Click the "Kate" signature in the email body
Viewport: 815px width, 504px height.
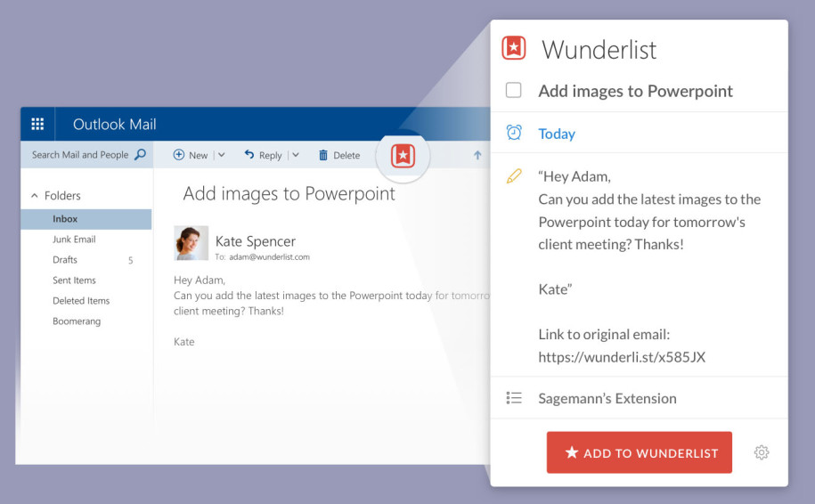184,342
